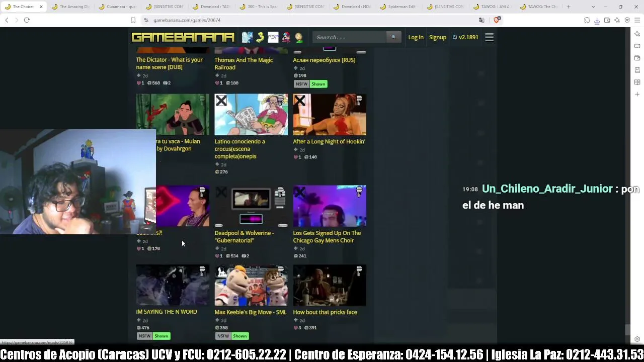The width and height of the screenshot is (644, 362).
Task: Open 'Max Keeble's Big Move - SML' title
Action: [251, 312]
